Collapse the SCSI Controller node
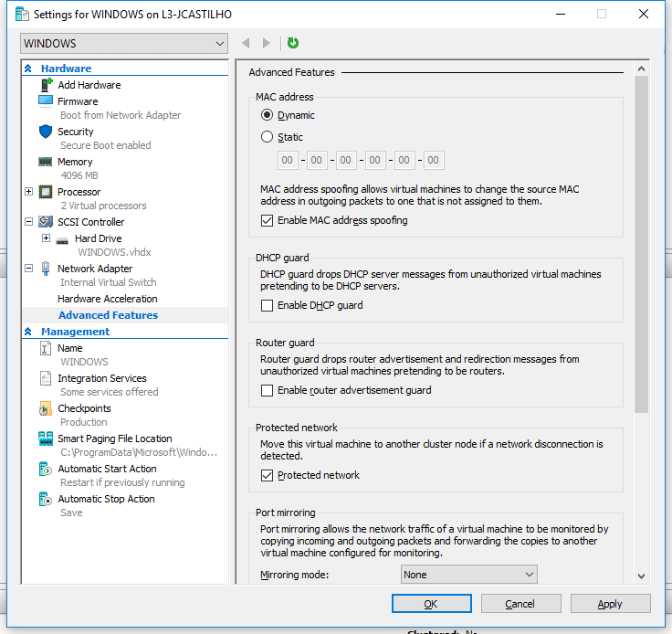This screenshot has width=672, height=634. [x=28, y=222]
